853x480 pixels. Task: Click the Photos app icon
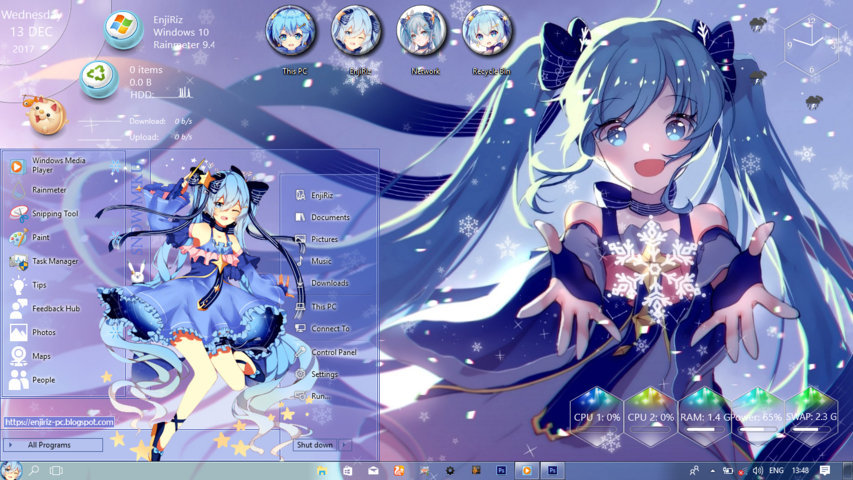click(18, 333)
